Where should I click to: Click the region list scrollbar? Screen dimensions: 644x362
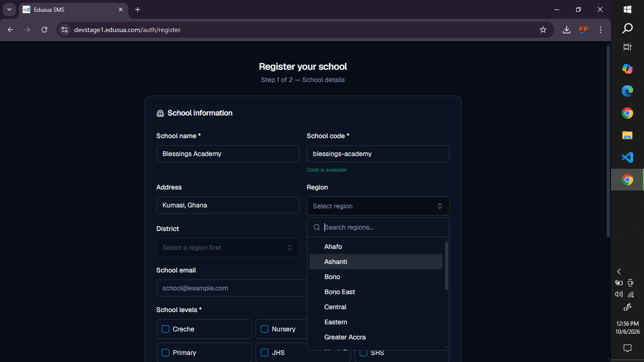tap(446, 266)
